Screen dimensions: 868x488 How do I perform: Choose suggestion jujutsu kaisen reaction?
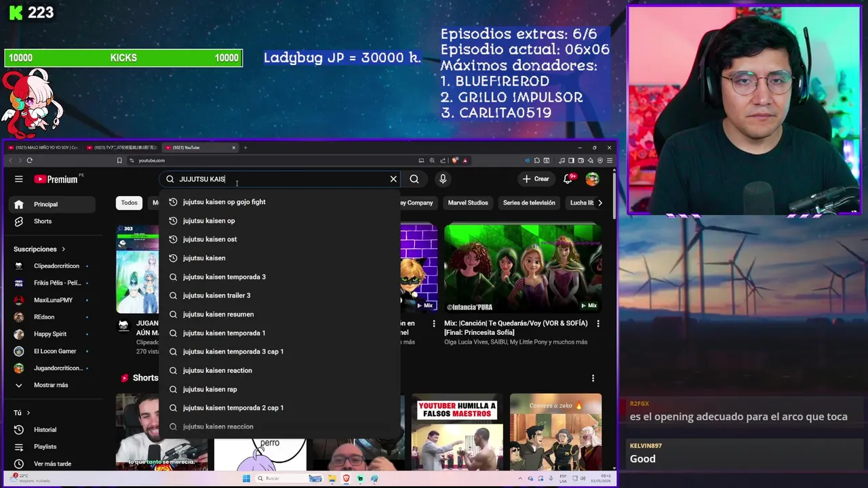pos(279,371)
